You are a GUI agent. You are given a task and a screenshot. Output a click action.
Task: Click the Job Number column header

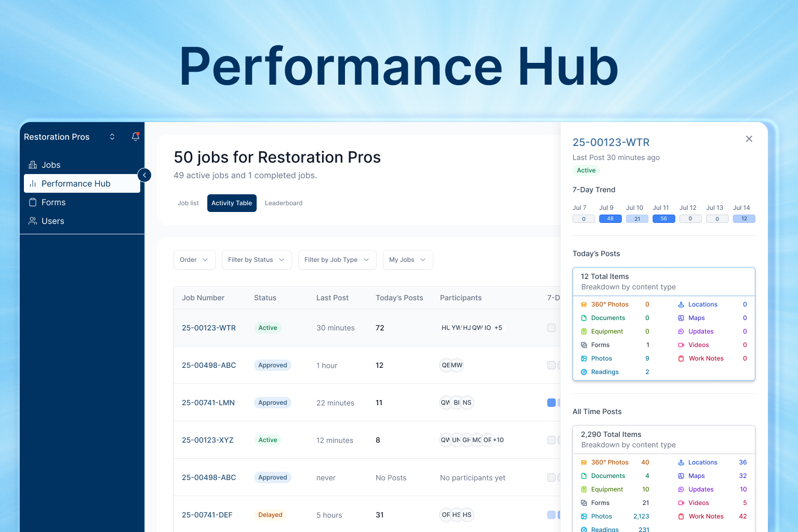[x=203, y=298]
